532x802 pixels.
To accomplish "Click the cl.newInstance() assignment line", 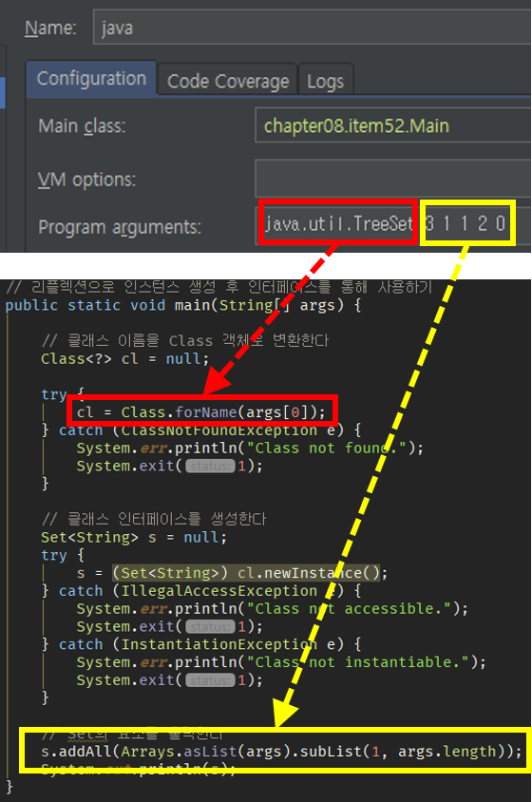I will point(232,573).
